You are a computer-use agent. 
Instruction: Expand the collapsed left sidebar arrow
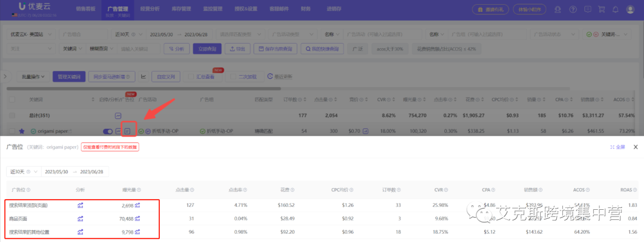coord(5,76)
